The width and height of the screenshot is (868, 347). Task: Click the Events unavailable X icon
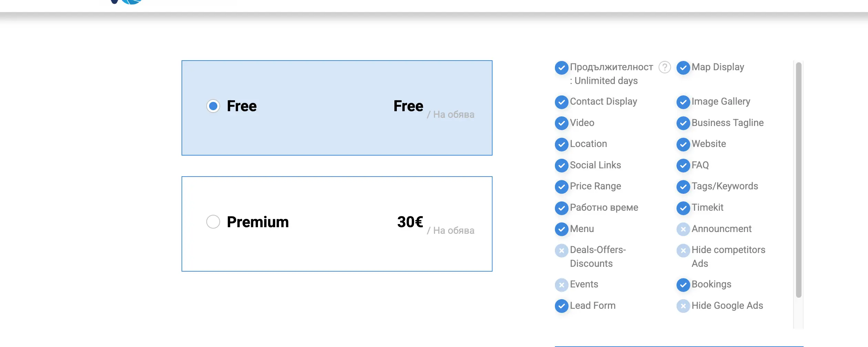point(561,285)
